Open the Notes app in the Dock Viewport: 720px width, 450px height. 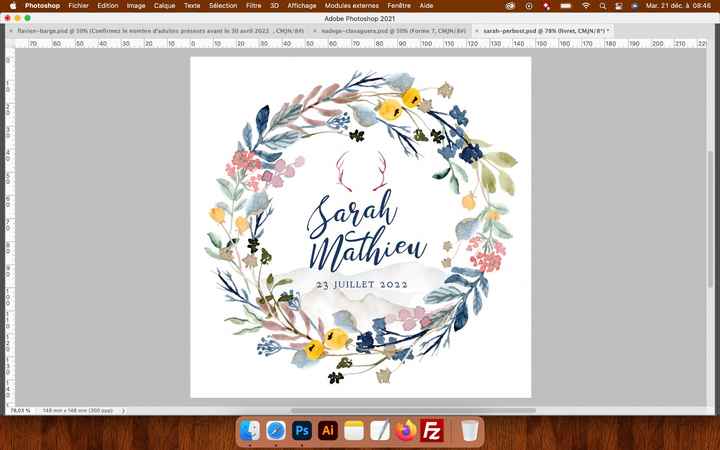click(353, 431)
